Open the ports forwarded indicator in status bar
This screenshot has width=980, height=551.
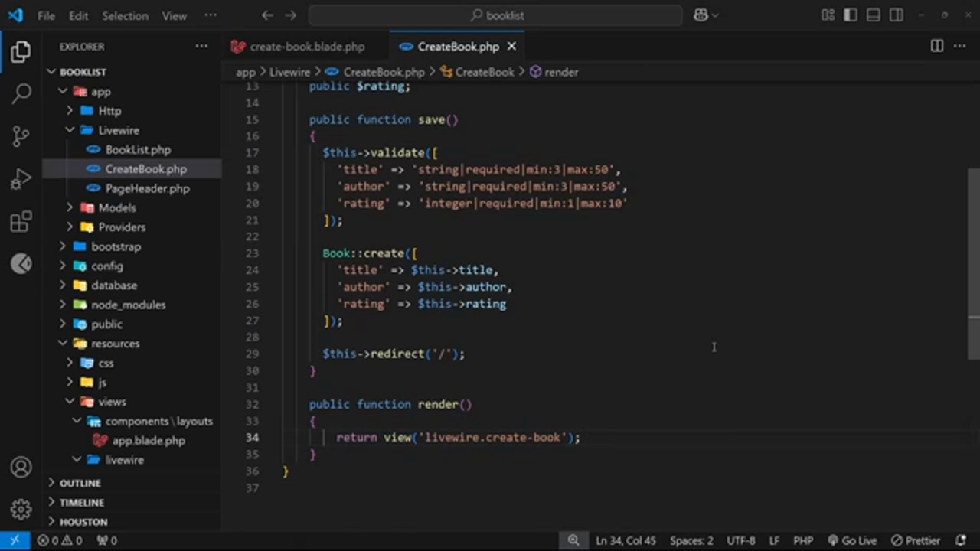tap(106, 540)
